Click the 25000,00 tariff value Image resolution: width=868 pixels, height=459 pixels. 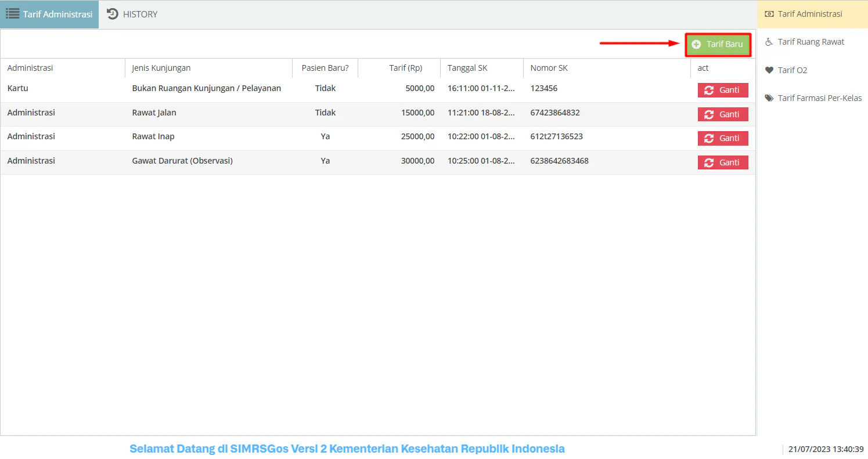point(417,136)
